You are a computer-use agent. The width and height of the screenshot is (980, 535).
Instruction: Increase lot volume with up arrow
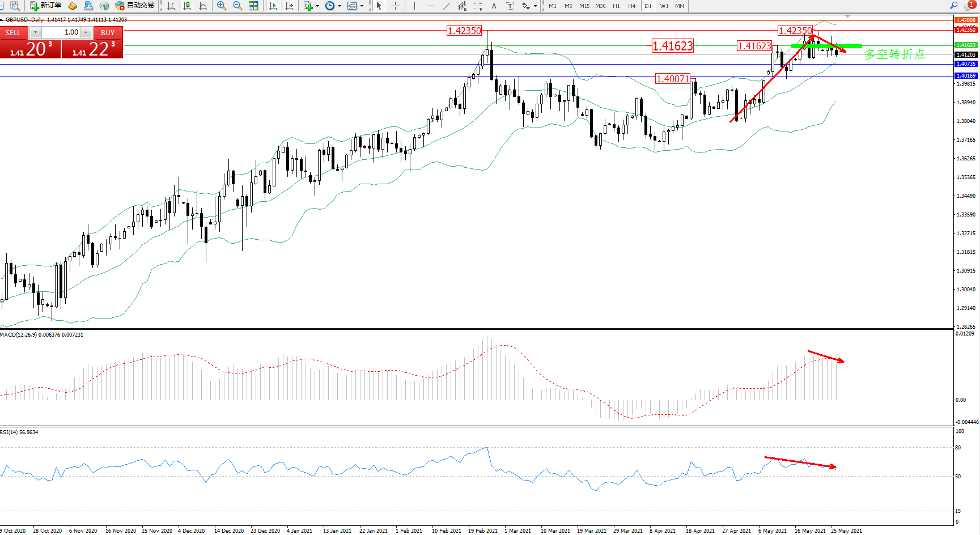tap(86, 32)
